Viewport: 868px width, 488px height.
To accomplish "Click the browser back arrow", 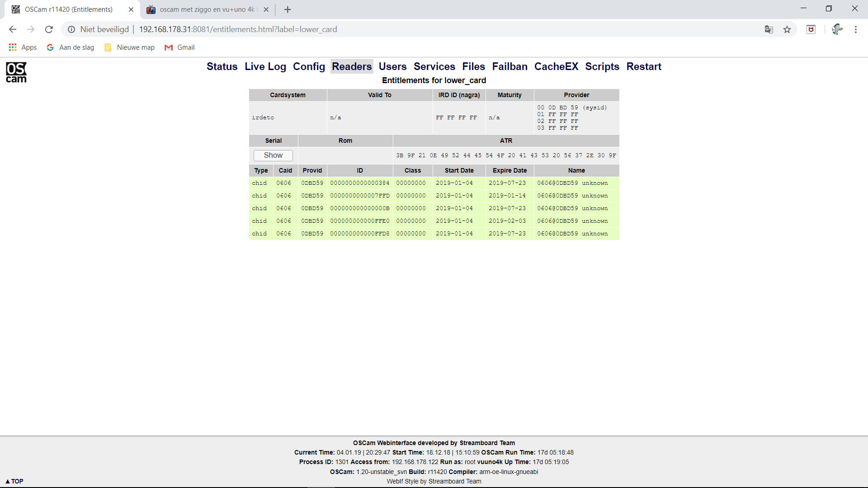I will click(13, 29).
